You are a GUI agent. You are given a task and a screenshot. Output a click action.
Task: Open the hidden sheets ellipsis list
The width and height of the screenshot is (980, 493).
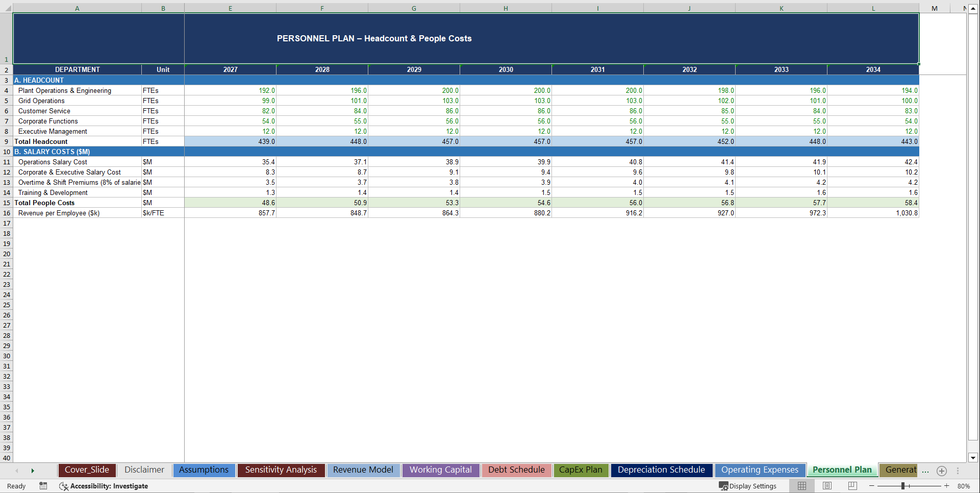pos(926,471)
